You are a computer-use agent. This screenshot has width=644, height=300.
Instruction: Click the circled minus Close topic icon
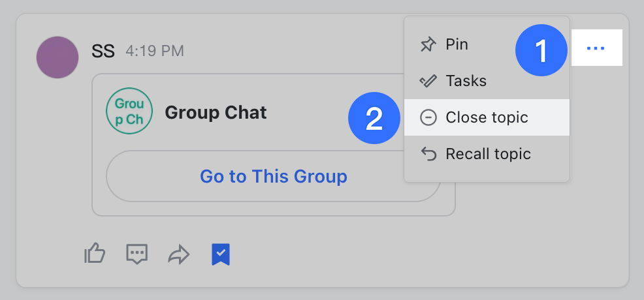click(428, 117)
